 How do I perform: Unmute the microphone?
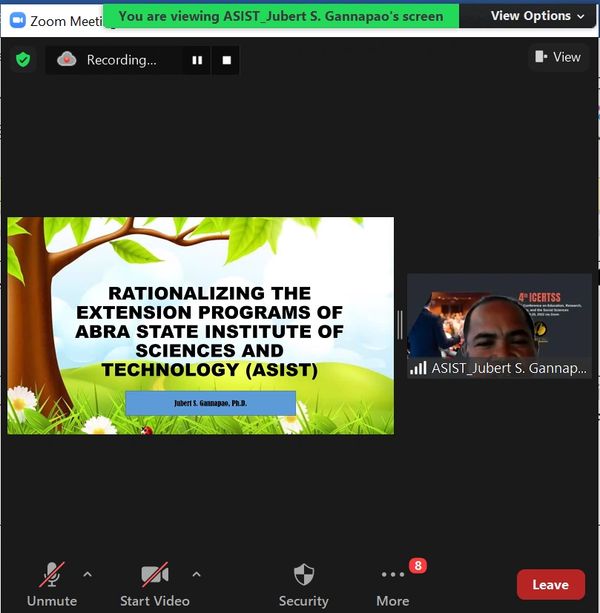[x=51, y=585]
